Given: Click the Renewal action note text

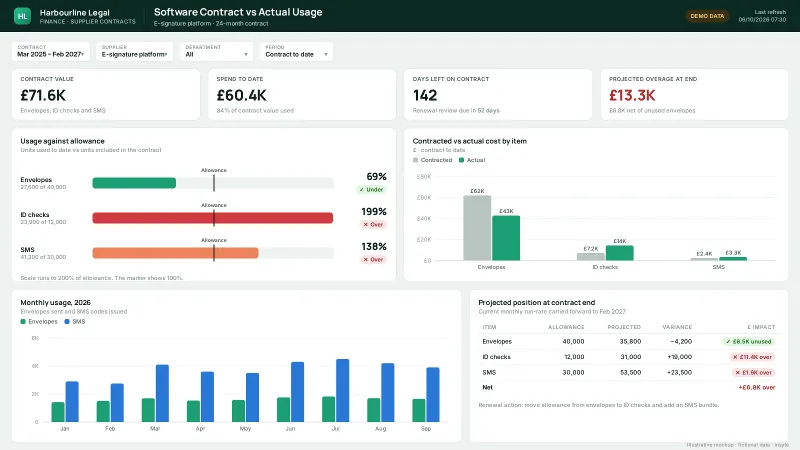Looking at the screenshot, I should 599,405.
